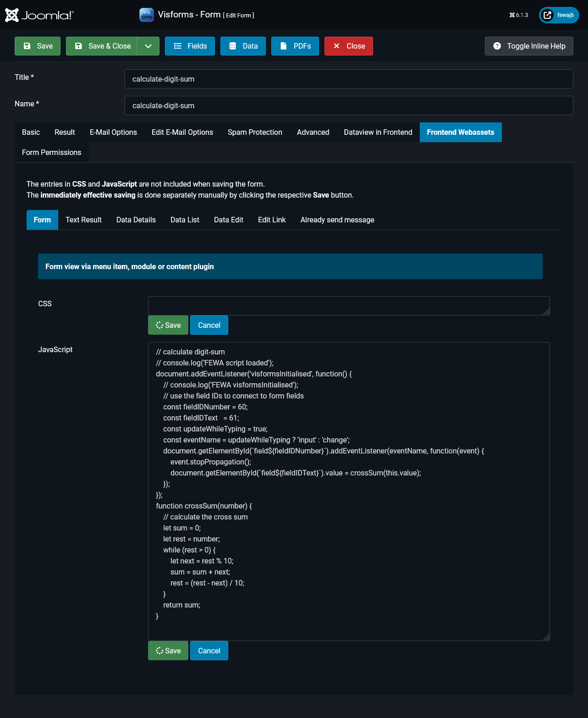Edit the Title input field
588x718 pixels.
coord(349,79)
